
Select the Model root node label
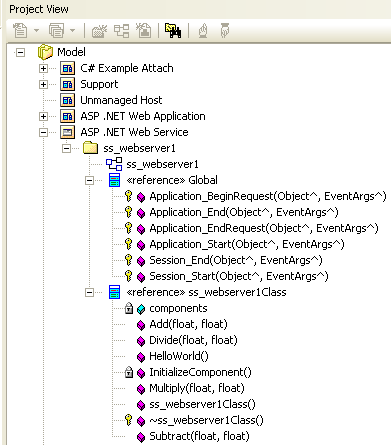(71, 52)
